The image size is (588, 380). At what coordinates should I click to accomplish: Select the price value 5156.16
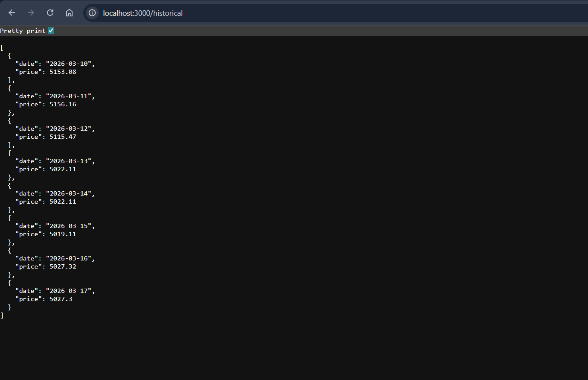(63, 104)
